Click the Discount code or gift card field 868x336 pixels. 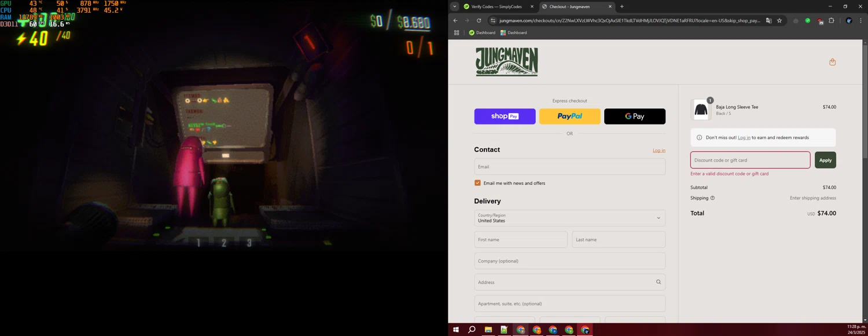[750, 160]
